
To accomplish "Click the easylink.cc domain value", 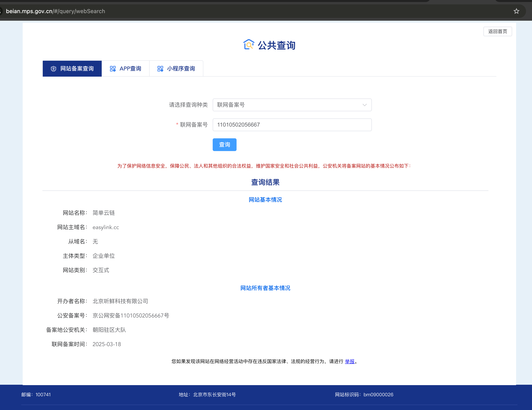I will coord(106,227).
